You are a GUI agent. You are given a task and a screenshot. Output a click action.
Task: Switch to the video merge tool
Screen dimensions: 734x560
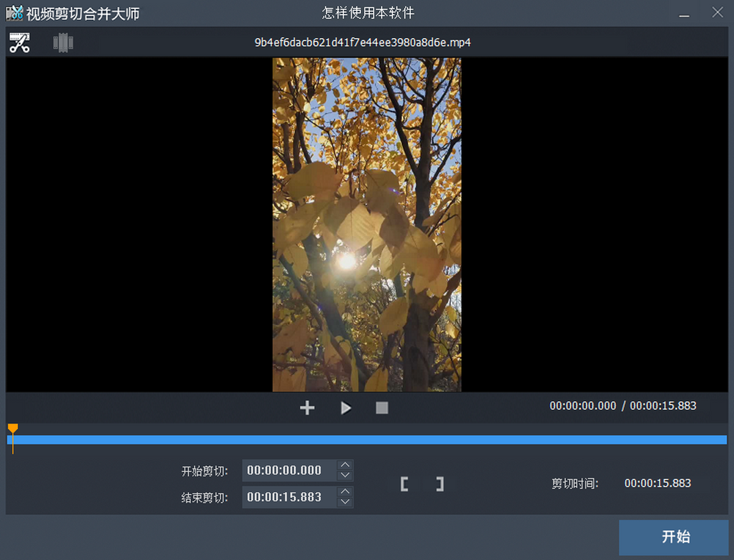tap(63, 43)
